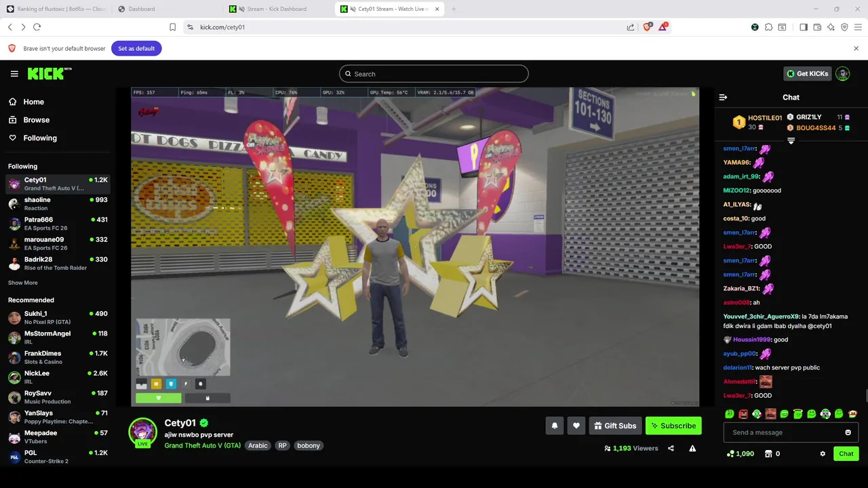Open the hamburger sidebar menu
Viewport: 868px width, 488px height.
pyautogui.click(x=14, y=74)
